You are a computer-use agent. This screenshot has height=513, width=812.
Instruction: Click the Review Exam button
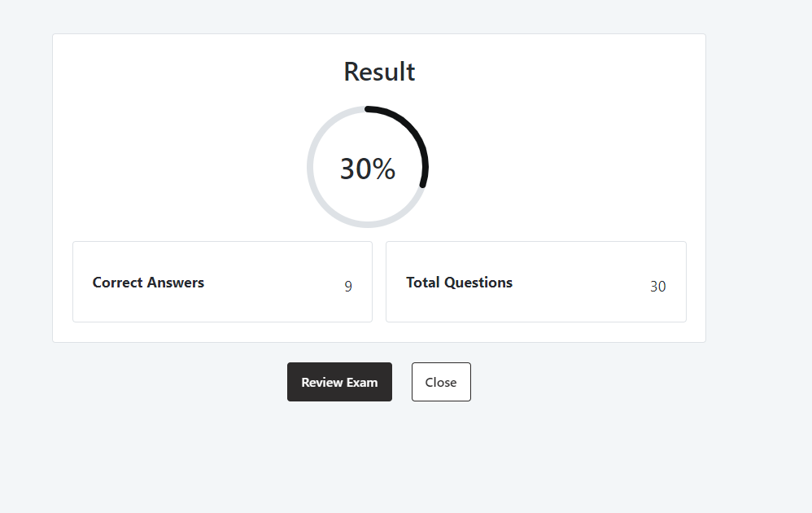point(339,382)
